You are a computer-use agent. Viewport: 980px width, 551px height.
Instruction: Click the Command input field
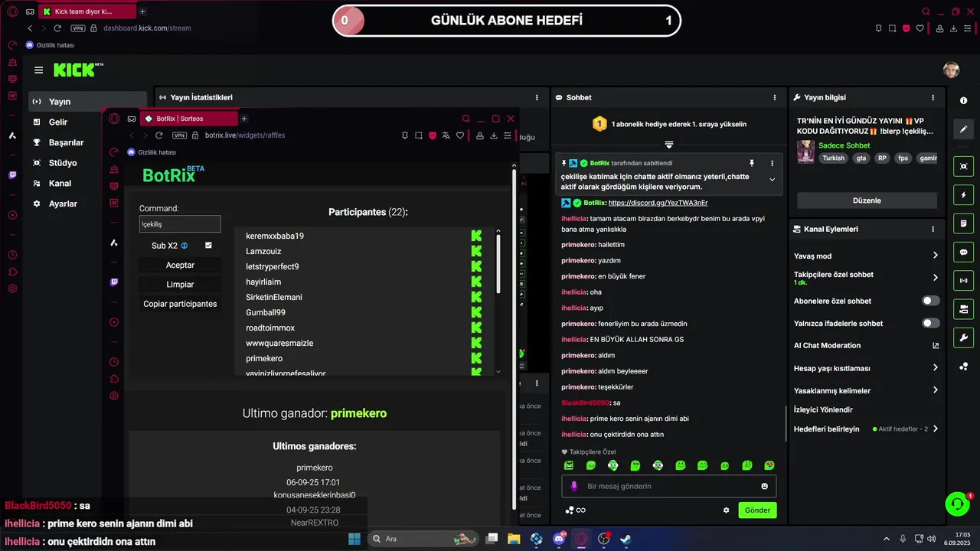point(180,224)
